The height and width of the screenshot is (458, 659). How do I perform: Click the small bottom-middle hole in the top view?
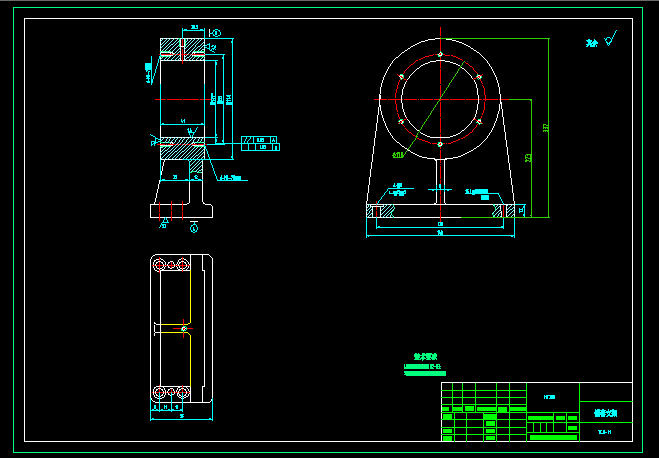pyautogui.click(x=171, y=392)
